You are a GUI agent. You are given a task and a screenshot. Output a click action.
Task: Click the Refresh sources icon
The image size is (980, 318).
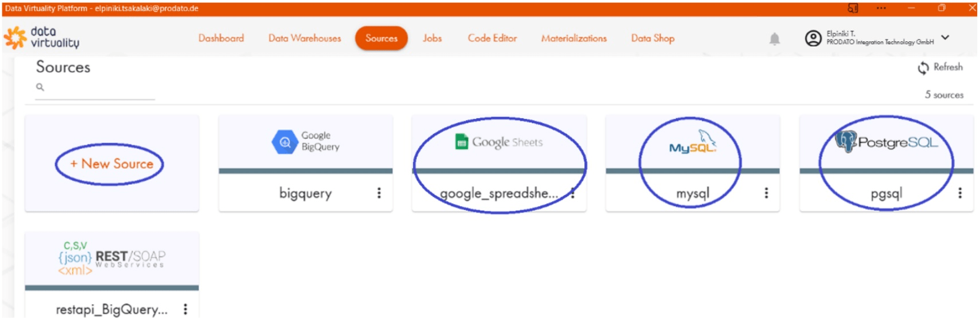[x=923, y=68]
